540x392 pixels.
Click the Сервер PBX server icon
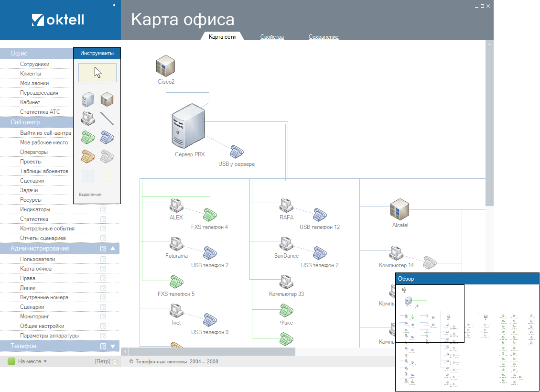pos(188,126)
